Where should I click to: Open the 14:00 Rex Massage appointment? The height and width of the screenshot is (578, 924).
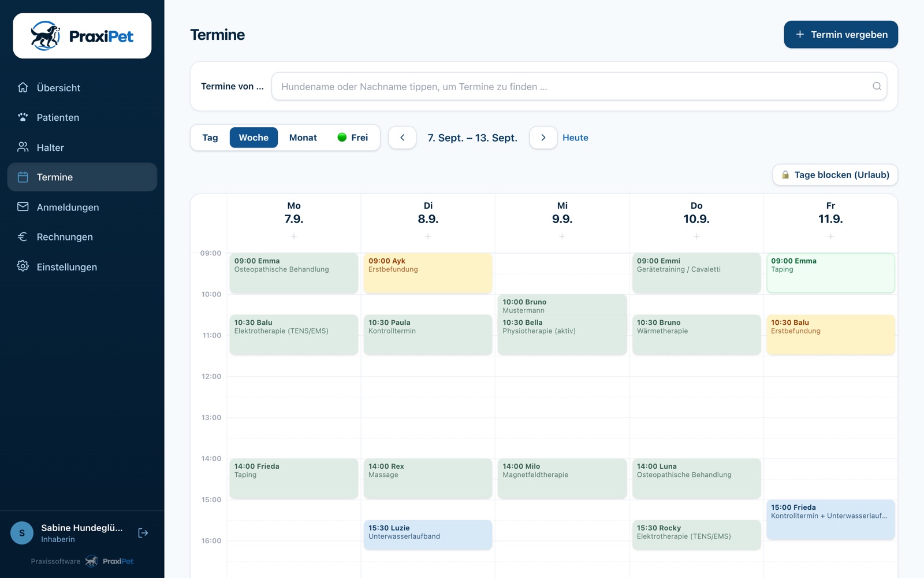click(x=428, y=479)
